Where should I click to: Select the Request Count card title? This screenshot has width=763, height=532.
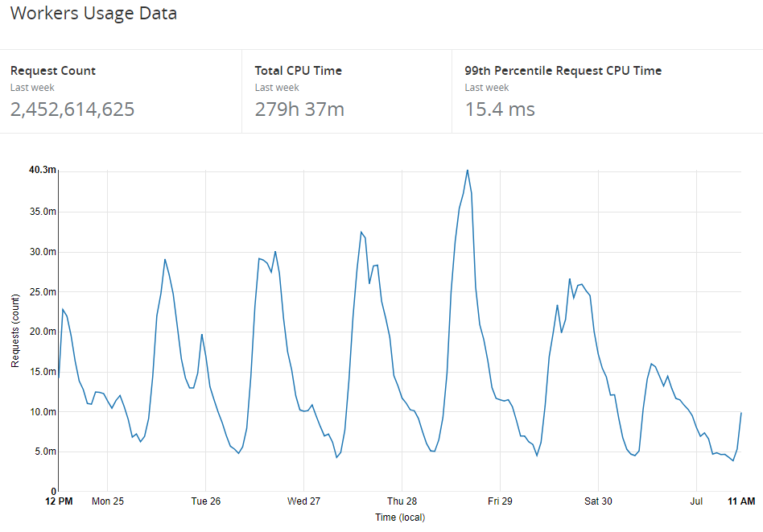coord(53,71)
